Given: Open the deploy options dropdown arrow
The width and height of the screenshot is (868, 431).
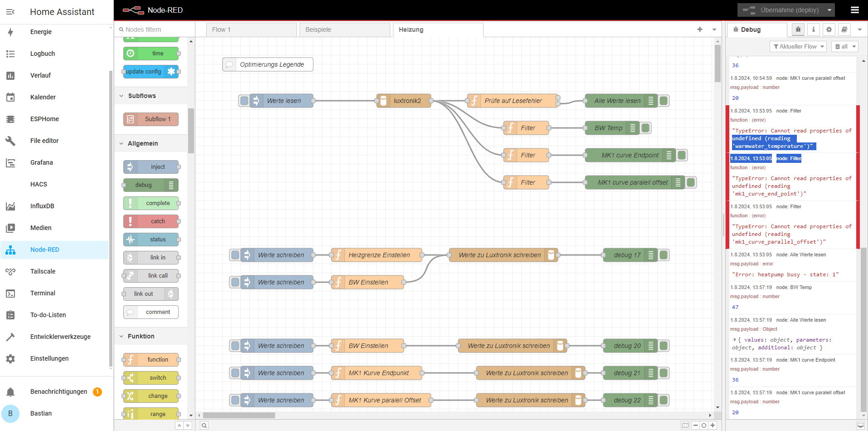Looking at the screenshot, I should click(829, 10).
